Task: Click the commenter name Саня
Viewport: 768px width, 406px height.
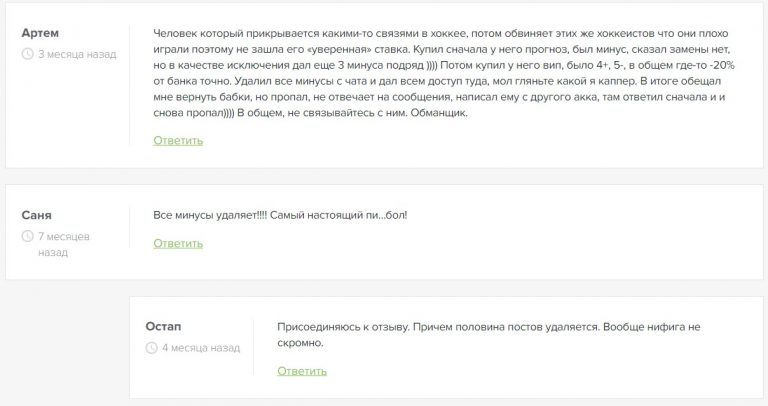Action: (x=36, y=215)
